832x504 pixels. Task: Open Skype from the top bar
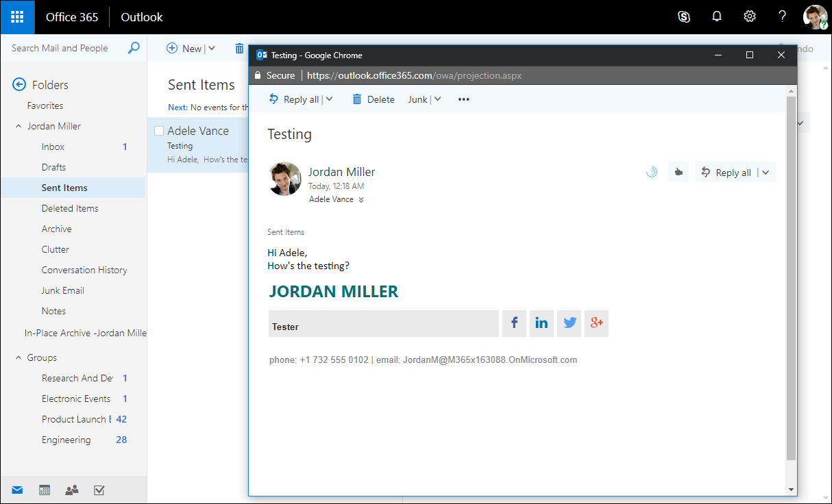point(683,17)
